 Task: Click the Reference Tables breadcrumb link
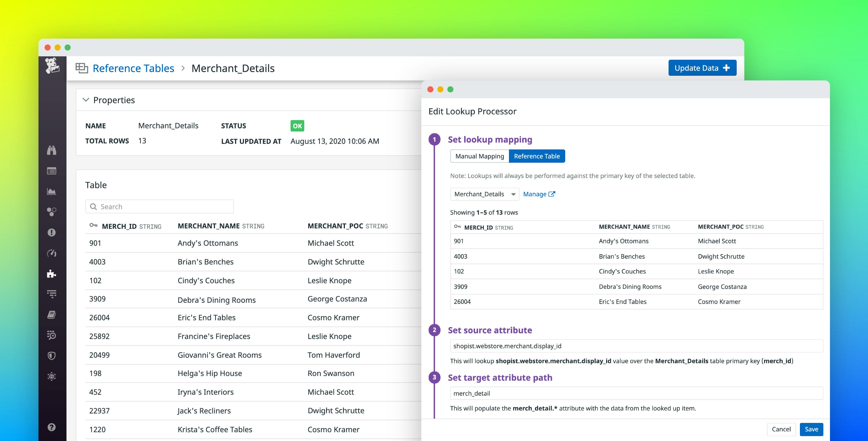pos(133,68)
